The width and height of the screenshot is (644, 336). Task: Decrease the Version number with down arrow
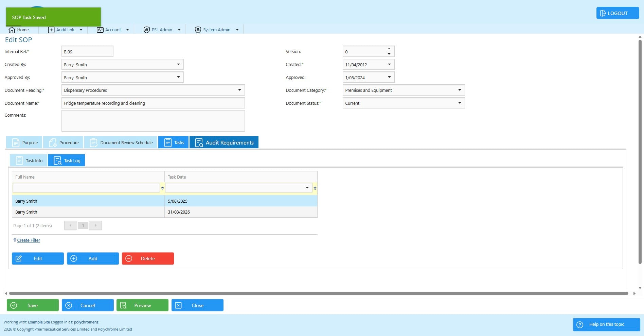(x=389, y=54)
